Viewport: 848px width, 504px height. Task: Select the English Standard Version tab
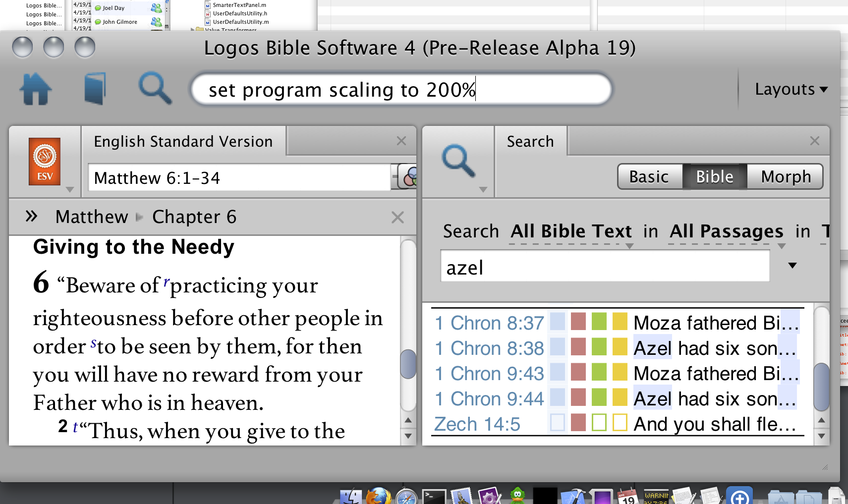[x=183, y=141]
